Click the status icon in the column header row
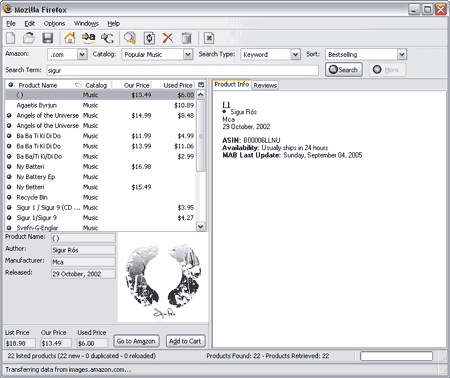 [x=11, y=85]
